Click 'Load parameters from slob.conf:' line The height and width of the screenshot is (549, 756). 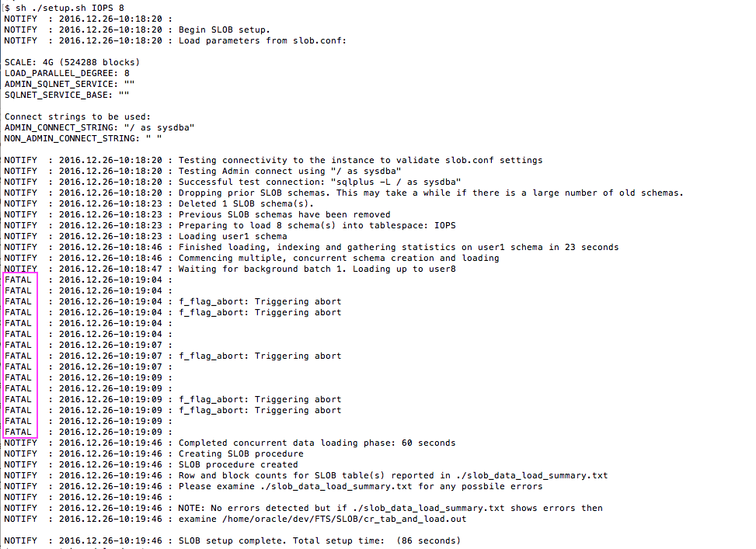(x=262, y=40)
